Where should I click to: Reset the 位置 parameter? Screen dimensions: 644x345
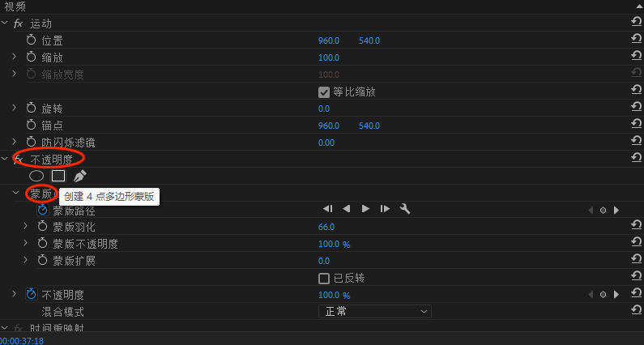[x=636, y=39]
